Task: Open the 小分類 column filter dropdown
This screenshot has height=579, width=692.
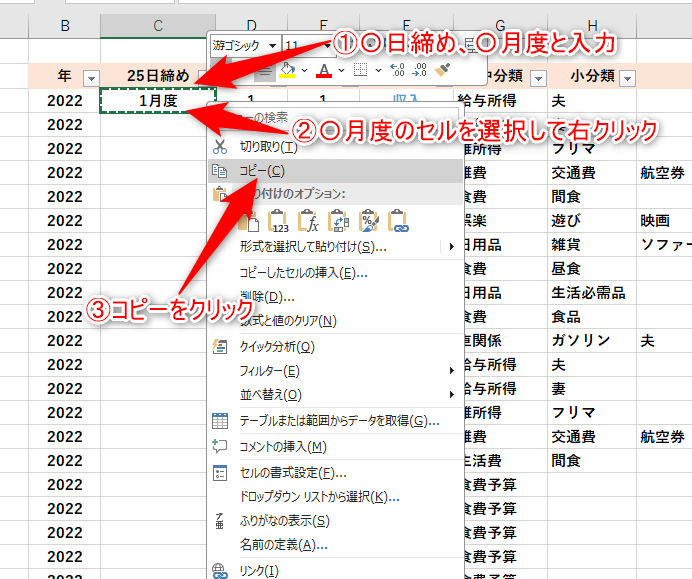Action: click(627, 79)
